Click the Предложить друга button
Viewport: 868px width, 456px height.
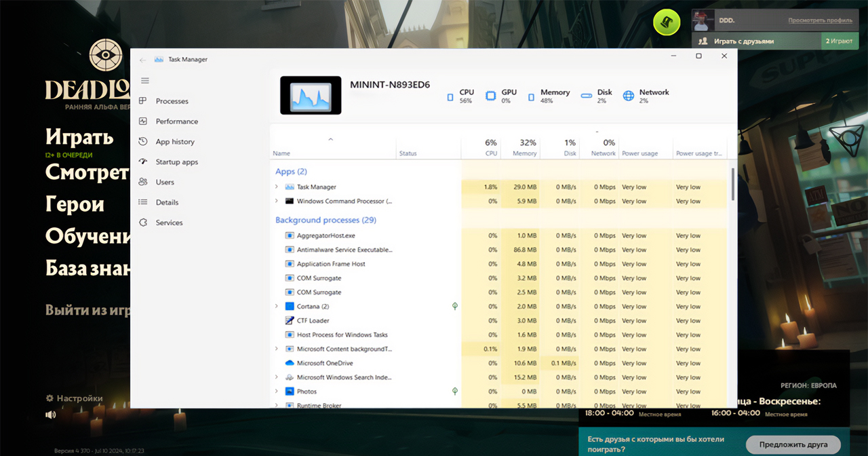pyautogui.click(x=793, y=444)
